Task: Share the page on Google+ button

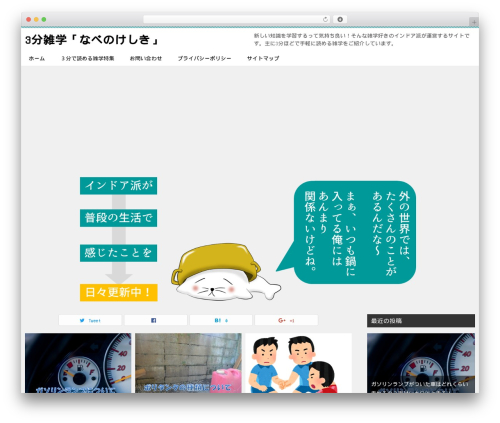Action: 286,320
